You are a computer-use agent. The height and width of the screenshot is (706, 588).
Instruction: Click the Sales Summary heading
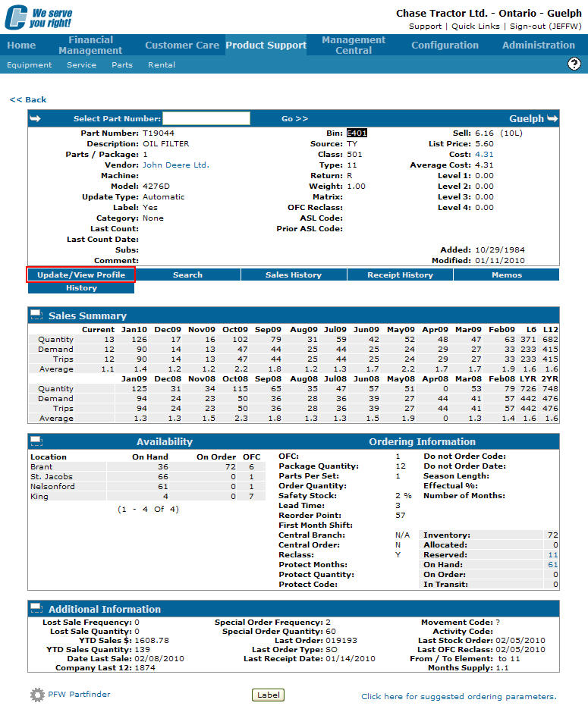87,315
